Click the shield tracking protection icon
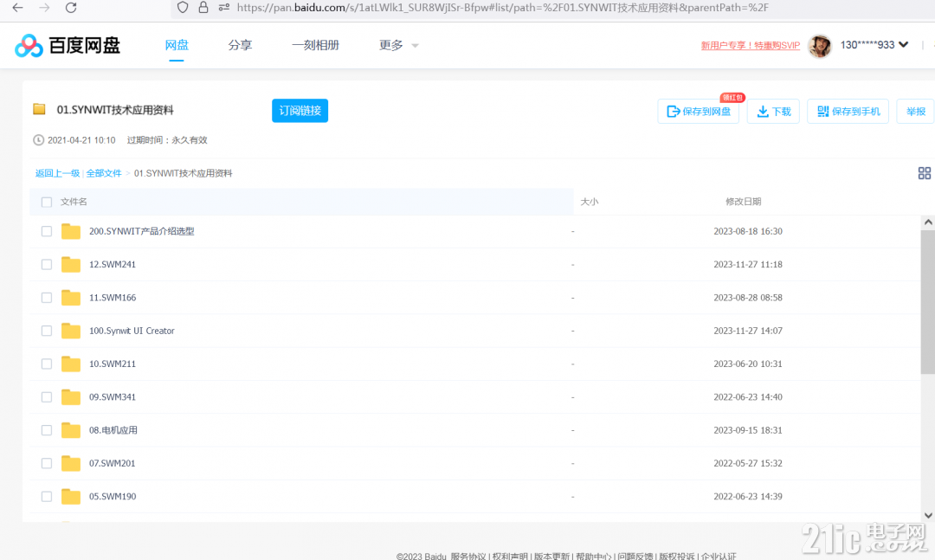This screenshot has height=560, width=935. 183,8
